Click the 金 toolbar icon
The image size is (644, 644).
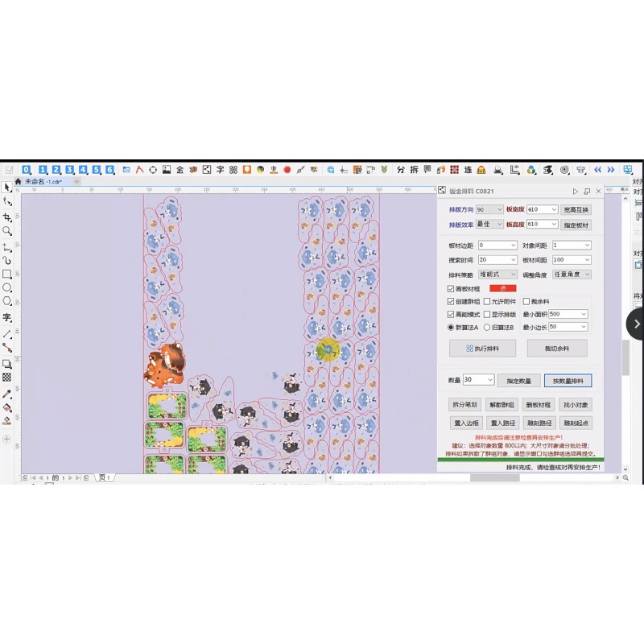pyautogui.click(x=180, y=170)
